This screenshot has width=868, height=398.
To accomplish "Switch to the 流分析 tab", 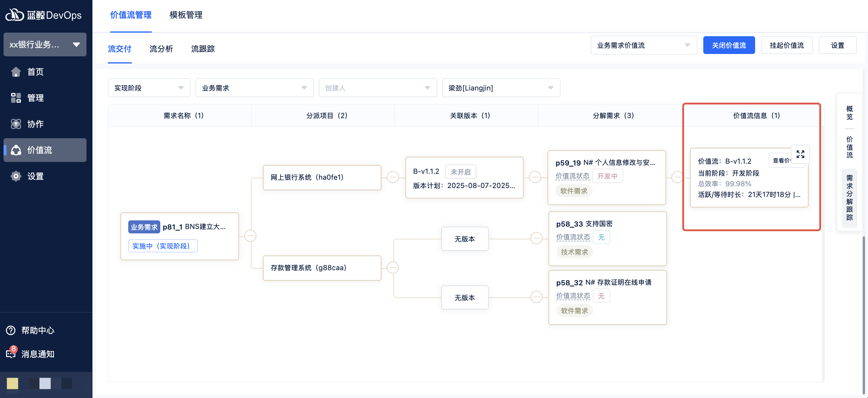I will pyautogui.click(x=161, y=49).
